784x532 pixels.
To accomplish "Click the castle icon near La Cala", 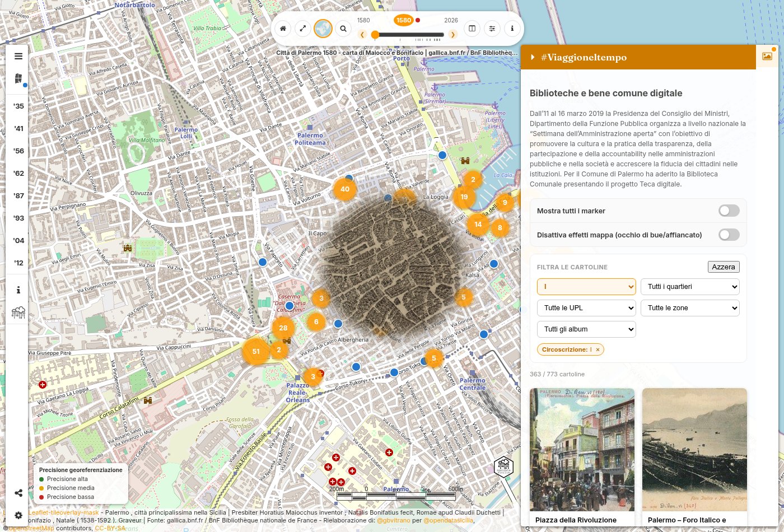I will coord(465,161).
